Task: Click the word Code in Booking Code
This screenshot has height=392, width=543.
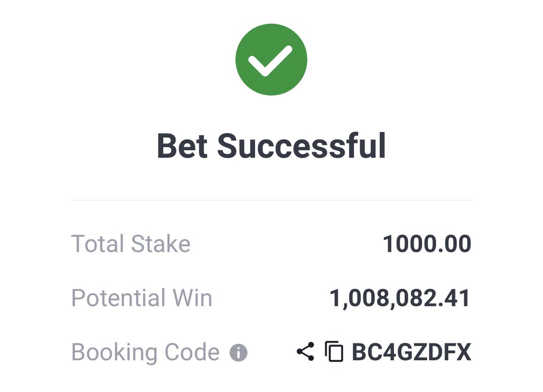Action: (x=192, y=352)
